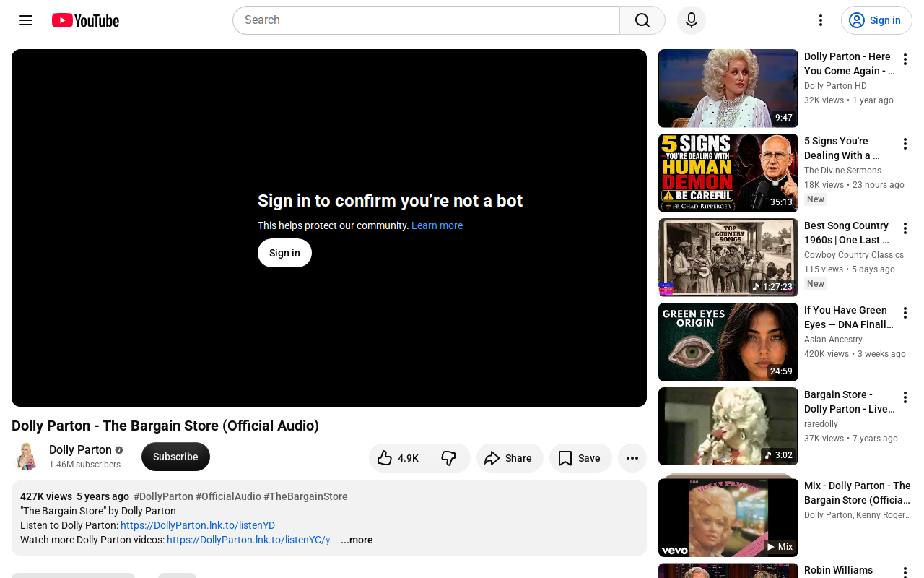Go to the YouTube home logo
This screenshot has width=924, height=578.
[x=85, y=20]
